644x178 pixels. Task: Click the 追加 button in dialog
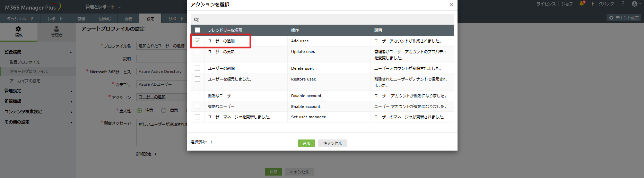coord(306,143)
